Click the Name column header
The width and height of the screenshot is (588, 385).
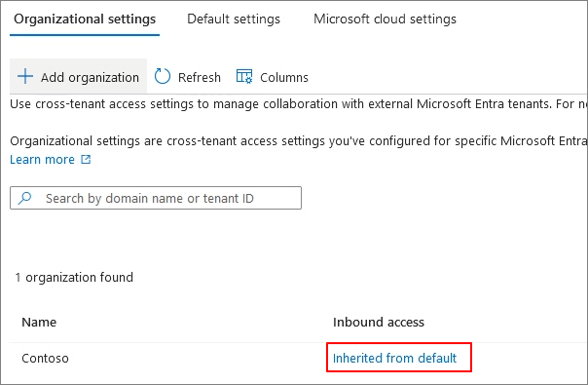(x=39, y=322)
